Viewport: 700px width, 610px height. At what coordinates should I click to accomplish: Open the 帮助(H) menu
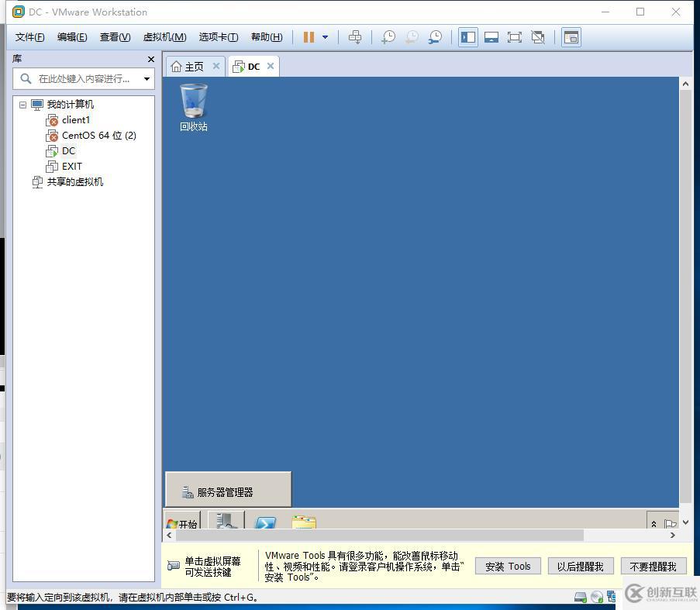(267, 37)
